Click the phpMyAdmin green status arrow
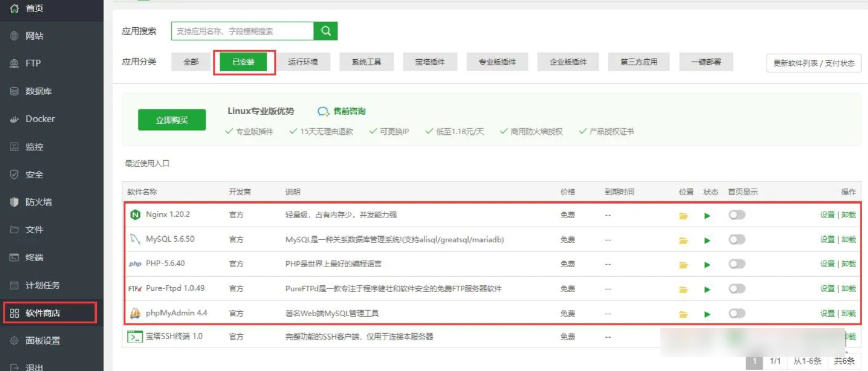 click(x=707, y=314)
